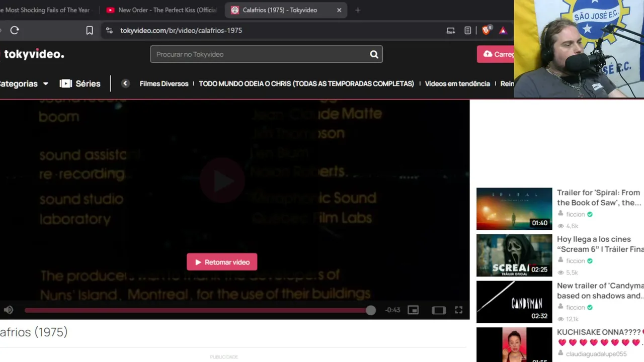Screen dimensions: 644x362
Task: Open the Candyman trailer thumbnail
Action: click(514, 302)
